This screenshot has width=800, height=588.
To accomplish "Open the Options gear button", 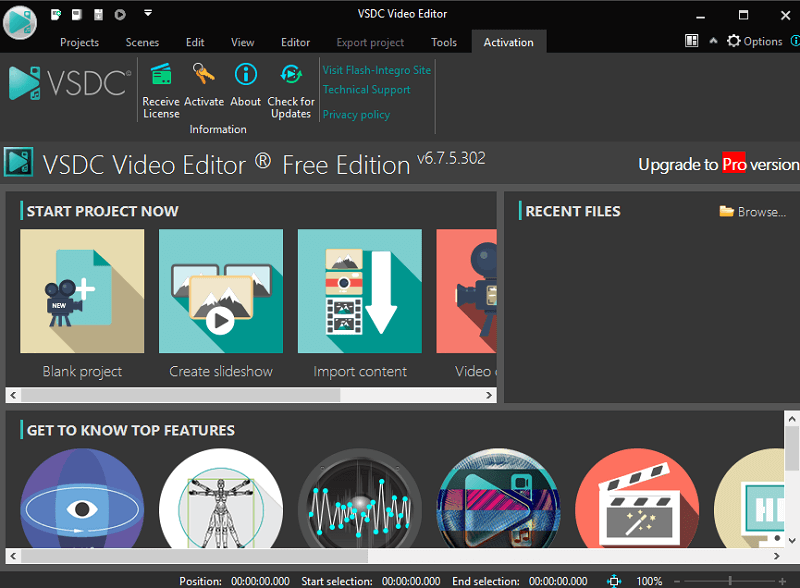I will click(755, 41).
